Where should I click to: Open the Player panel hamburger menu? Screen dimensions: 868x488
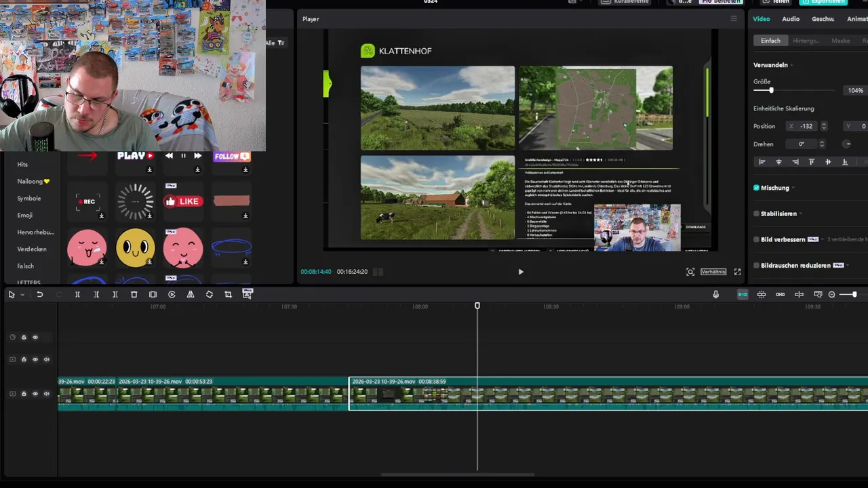[x=734, y=19]
